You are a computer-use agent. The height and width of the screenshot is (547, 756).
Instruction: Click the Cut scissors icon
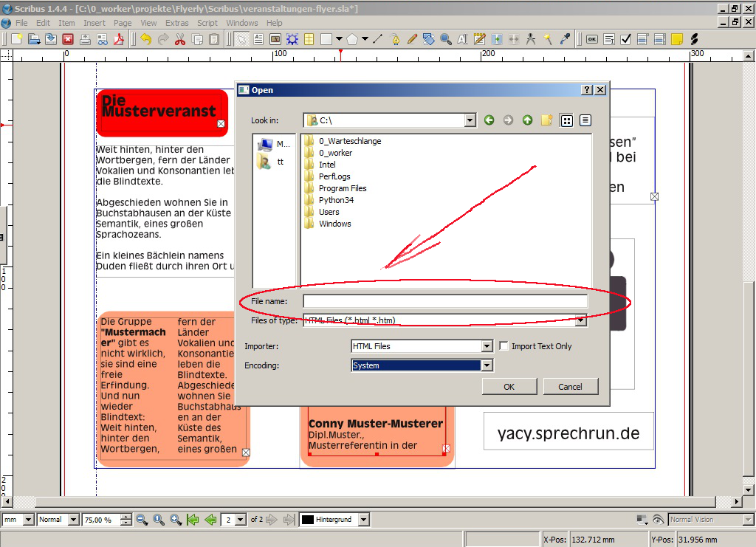coord(179,39)
